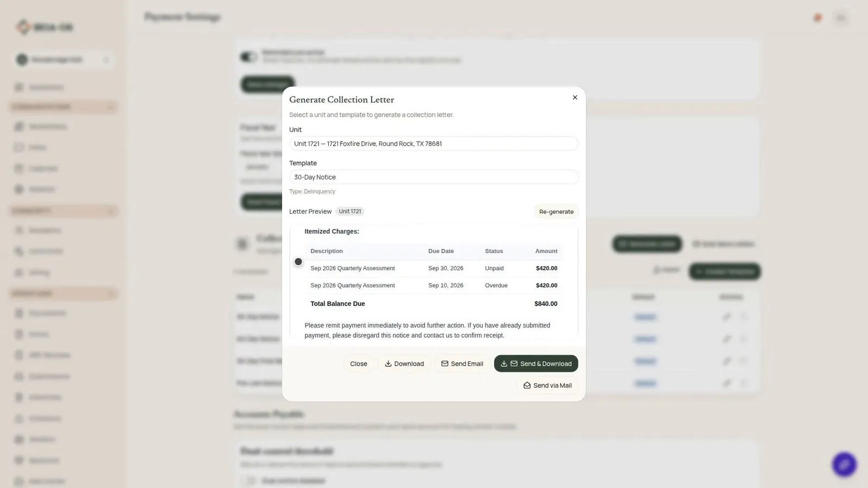Image resolution: width=868 pixels, height=488 pixels.
Task: Click the Type: Delinquency caption
Action: tap(312, 191)
